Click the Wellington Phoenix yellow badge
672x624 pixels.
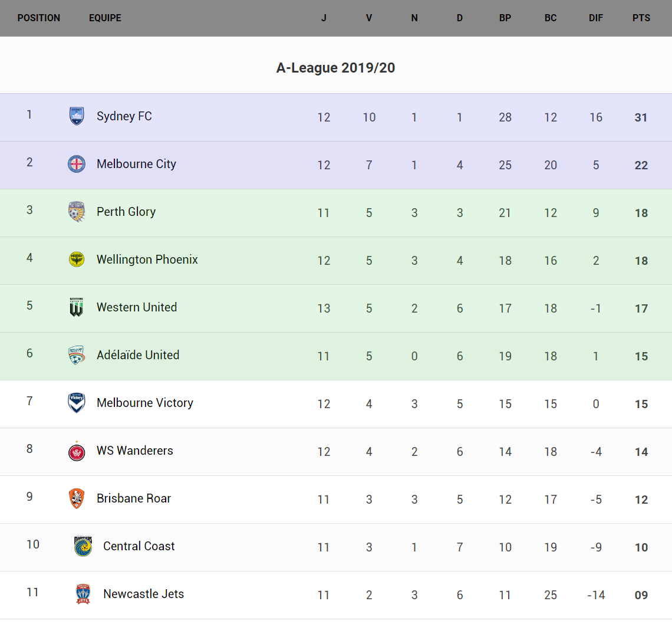(77, 260)
